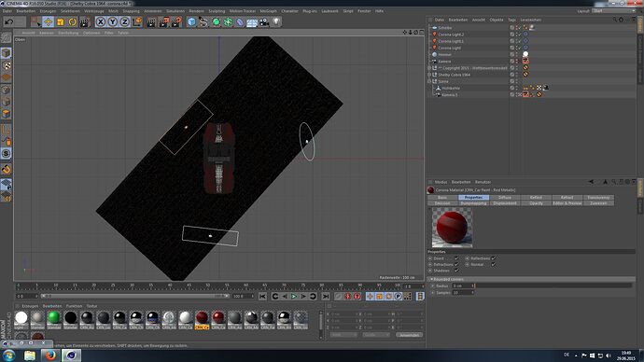Click the back arrow in the attribute manager
The height and width of the screenshot is (362, 644).
591,182
